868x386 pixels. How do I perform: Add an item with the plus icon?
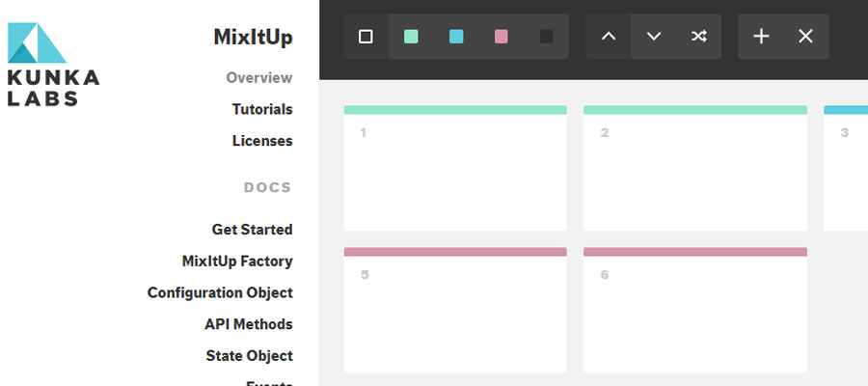click(761, 37)
